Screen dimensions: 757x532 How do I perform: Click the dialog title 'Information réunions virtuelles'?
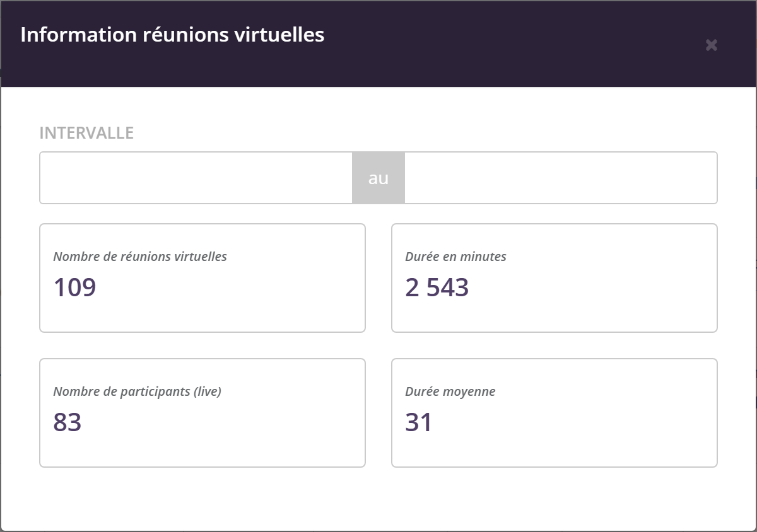click(x=172, y=34)
